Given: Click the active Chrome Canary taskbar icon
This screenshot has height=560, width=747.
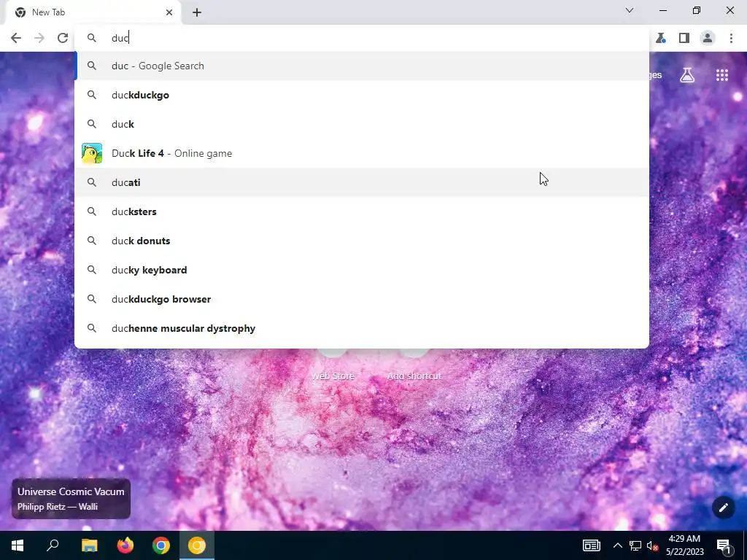Looking at the screenshot, I should 197,545.
